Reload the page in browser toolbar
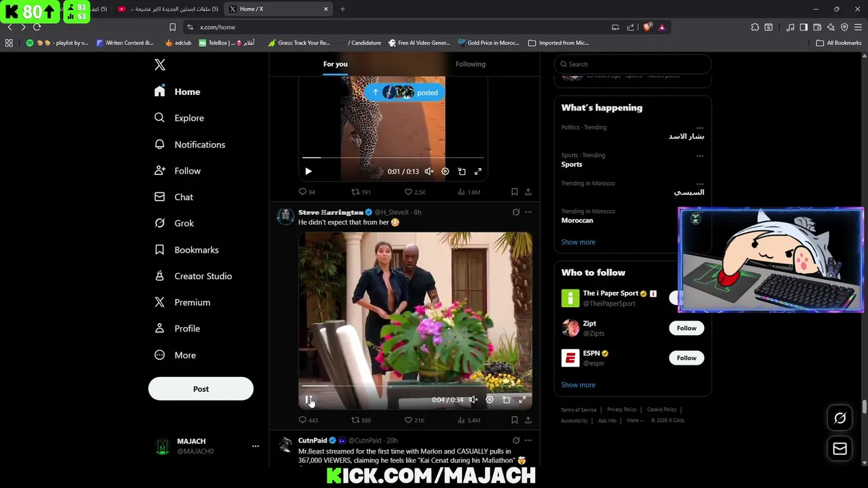This screenshot has height=488, width=868. [37, 27]
